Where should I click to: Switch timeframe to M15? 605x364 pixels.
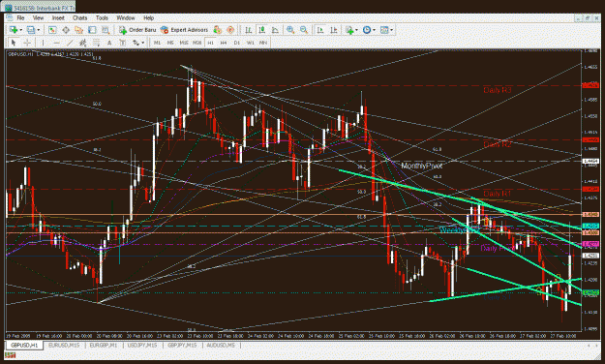coord(184,43)
